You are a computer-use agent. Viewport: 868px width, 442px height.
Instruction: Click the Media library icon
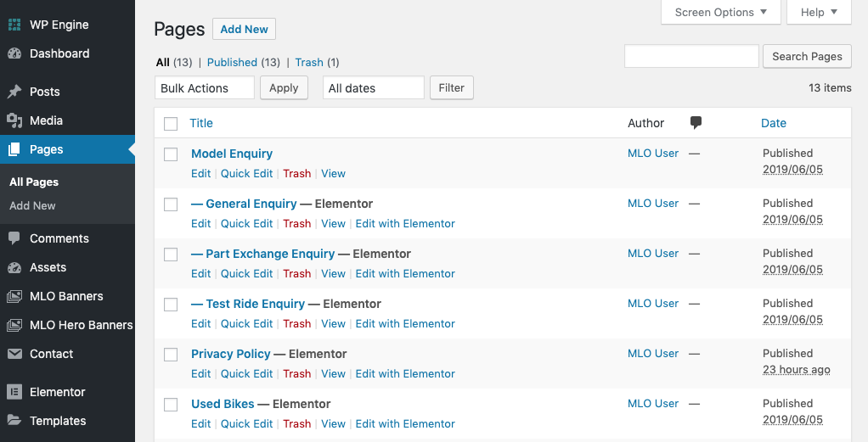click(x=14, y=120)
